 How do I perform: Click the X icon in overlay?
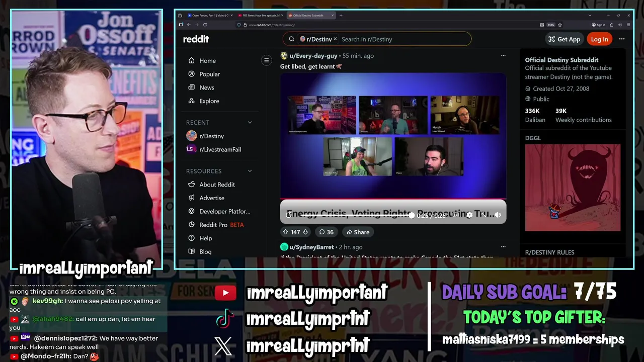pyautogui.click(x=223, y=346)
